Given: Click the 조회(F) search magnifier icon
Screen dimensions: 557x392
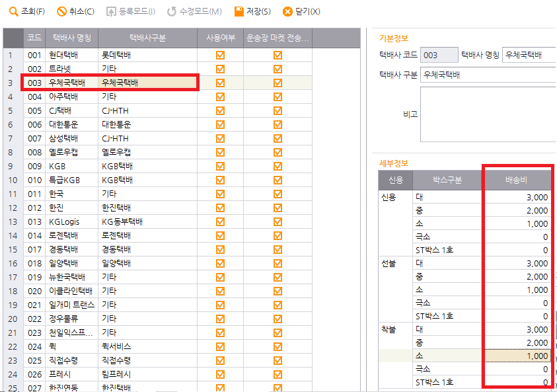Looking at the screenshot, I should [13, 11].
